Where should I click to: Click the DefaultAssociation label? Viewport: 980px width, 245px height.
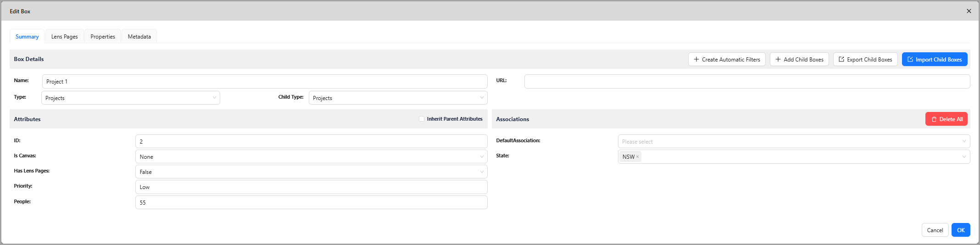(518, 140)
